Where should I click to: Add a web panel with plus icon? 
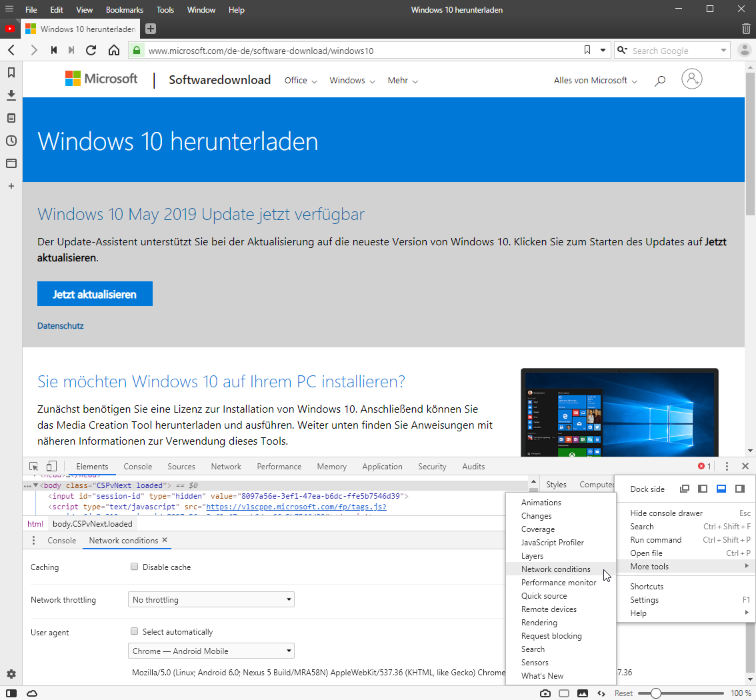click(x=11, y=186)
